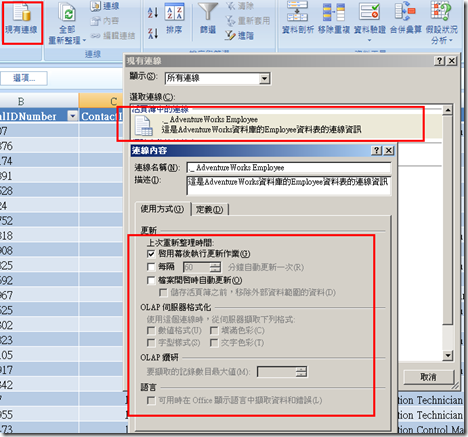Image resolution: width=468 pixels, height=437 pixels.
Task: Click the description (描述) text field
Action: [x=289, y=185]
